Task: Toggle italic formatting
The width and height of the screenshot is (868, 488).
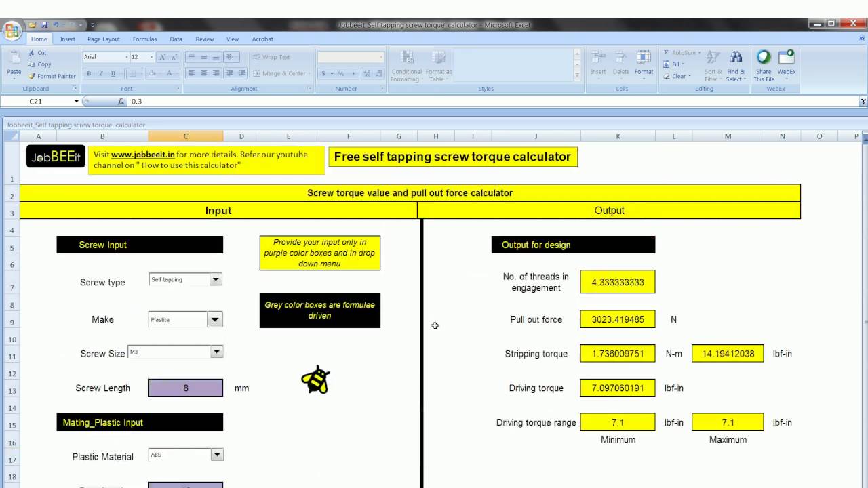Action: point(100,73)
